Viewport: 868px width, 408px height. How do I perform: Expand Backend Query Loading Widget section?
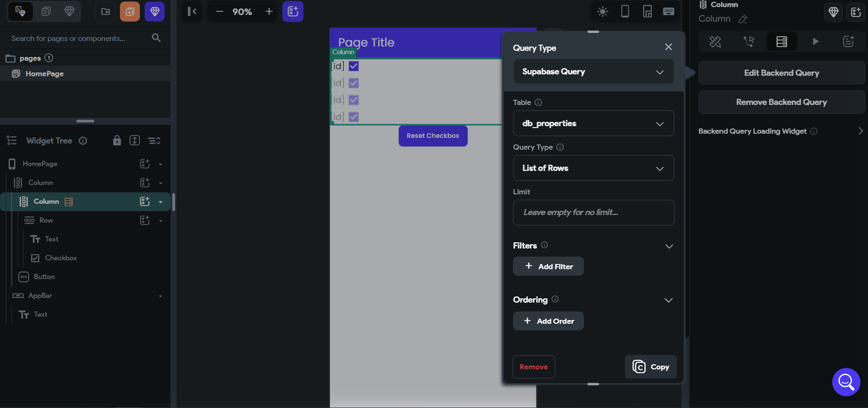pyautogui.click(x=860, y=131)
